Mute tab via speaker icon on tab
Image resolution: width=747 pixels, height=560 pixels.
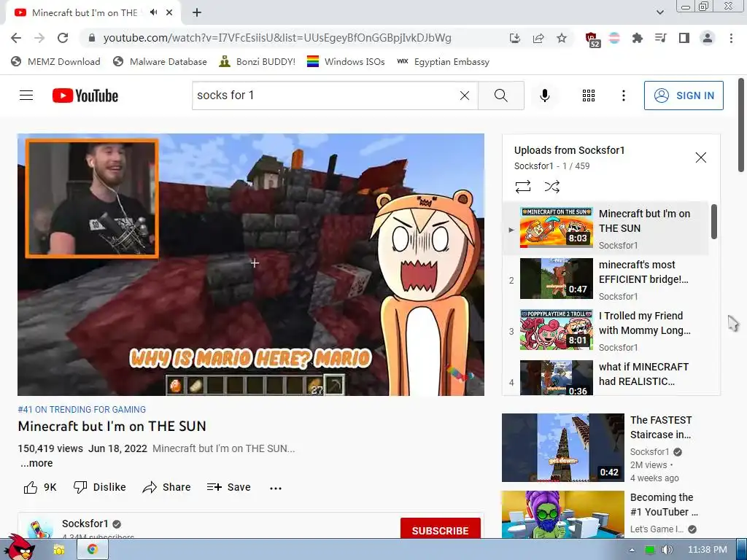click(x=153, y=12)
